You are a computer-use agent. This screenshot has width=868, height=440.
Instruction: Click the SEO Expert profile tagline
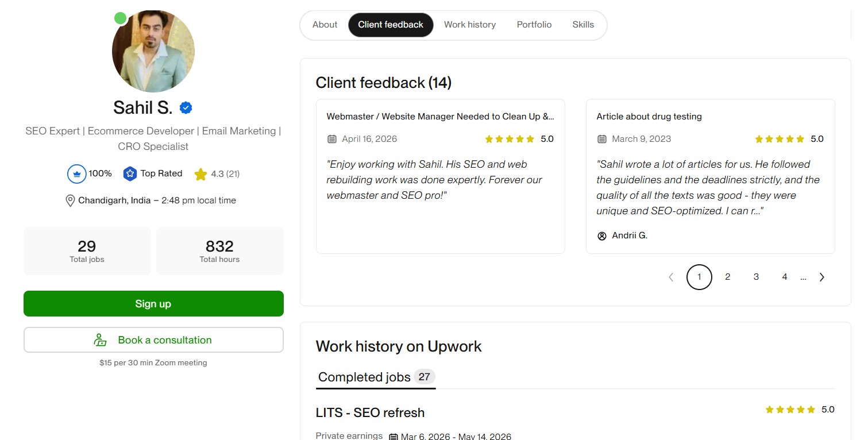coord(153,138)
